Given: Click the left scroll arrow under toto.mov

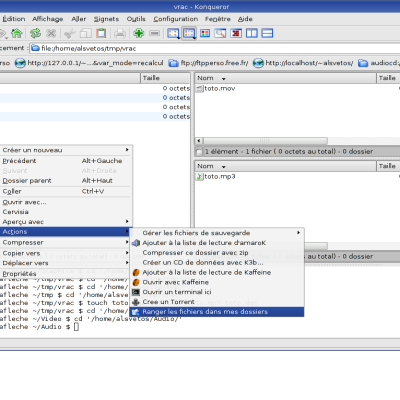Looking at the screenshot, I should pos(199,141).
